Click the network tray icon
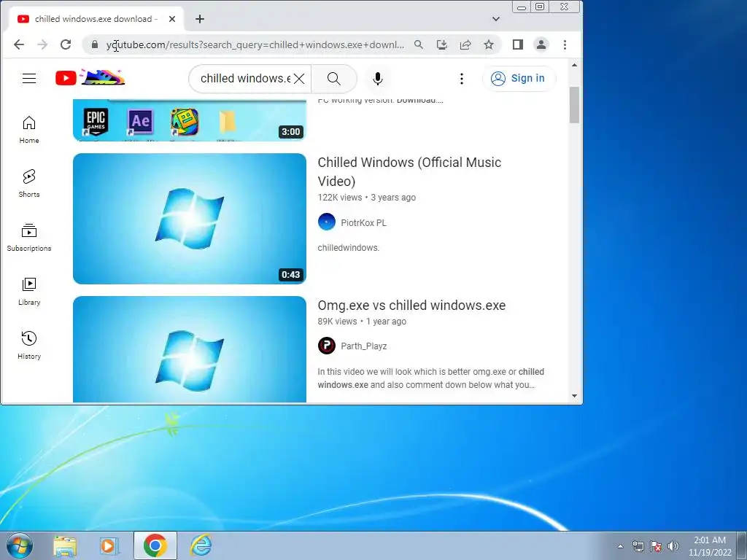Viewport: 747px width, 560px height. click(638, 546)
